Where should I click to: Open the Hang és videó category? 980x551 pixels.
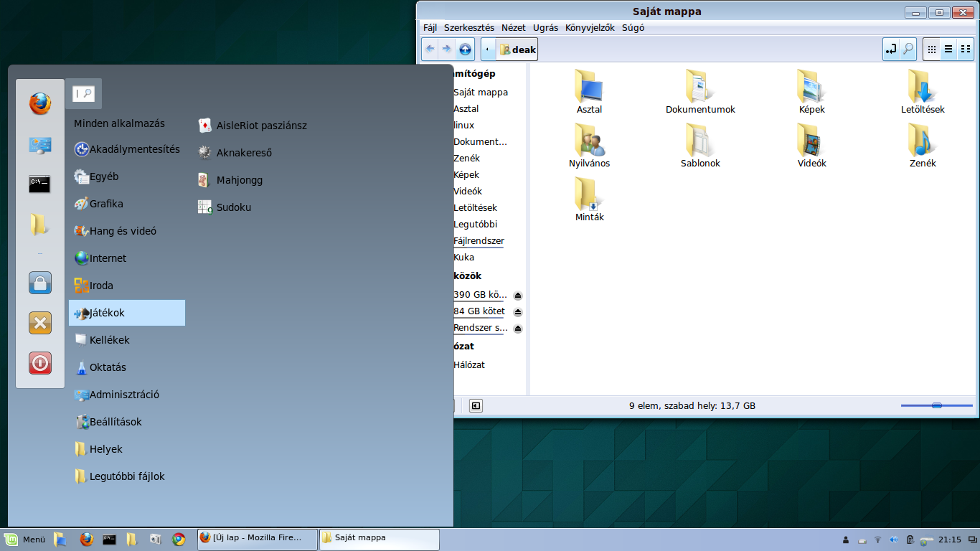[127, 231]
